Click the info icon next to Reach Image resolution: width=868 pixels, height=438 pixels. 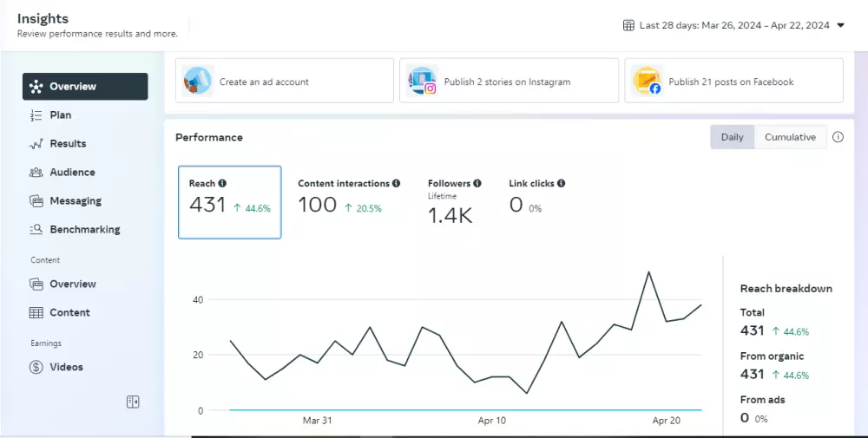(222, 183)
